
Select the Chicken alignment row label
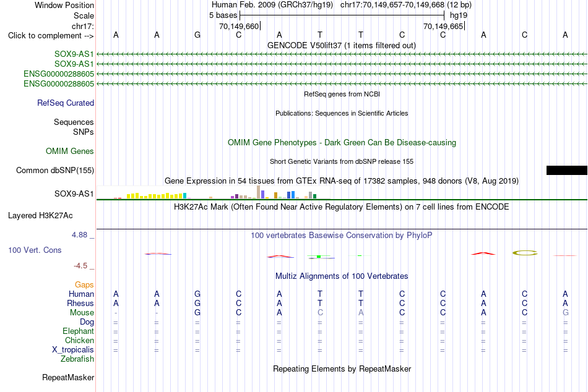click(x=79, y=340)
